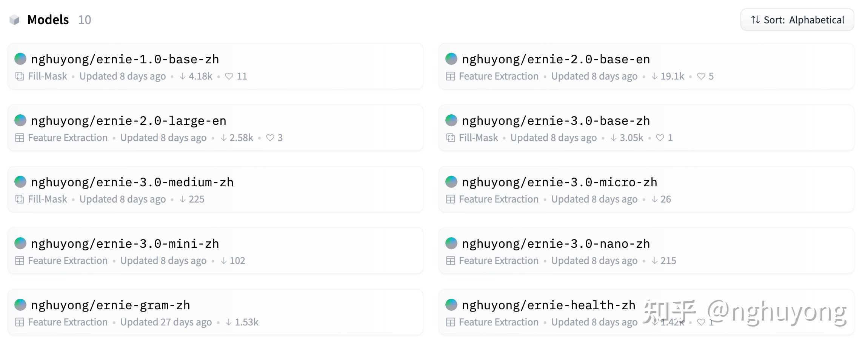Click the Models cube icon
868x350 pixels.
point(14,20)
